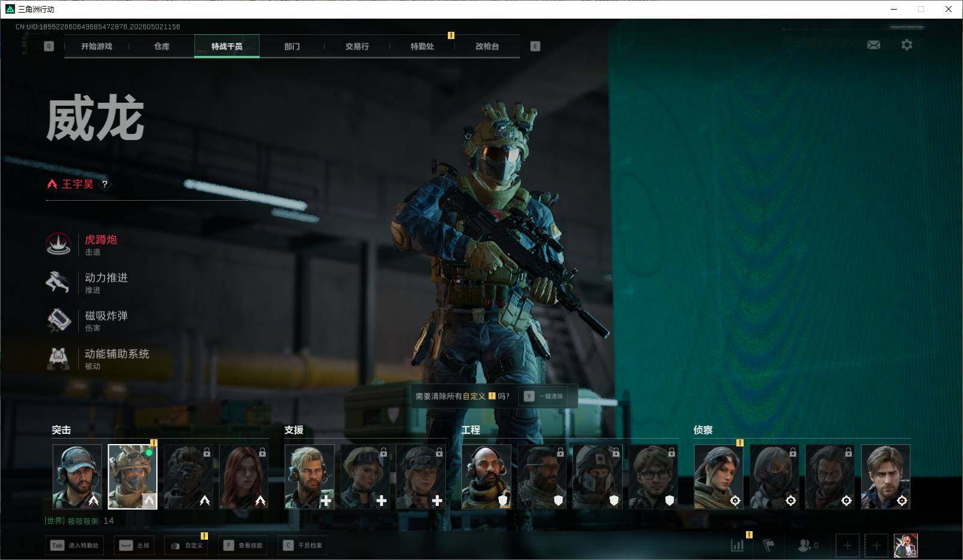Select the 虎蹲炮 skill icon
Image resolution: width=963 pixels, height=560 pixels.
click(59, 244)
